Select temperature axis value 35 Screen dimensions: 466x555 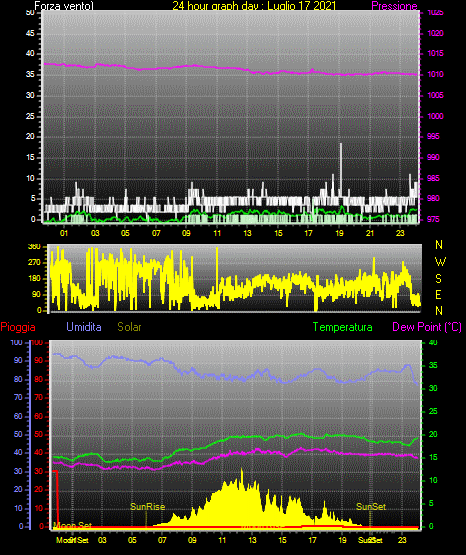pyautogui.click(x=433, y=365)
